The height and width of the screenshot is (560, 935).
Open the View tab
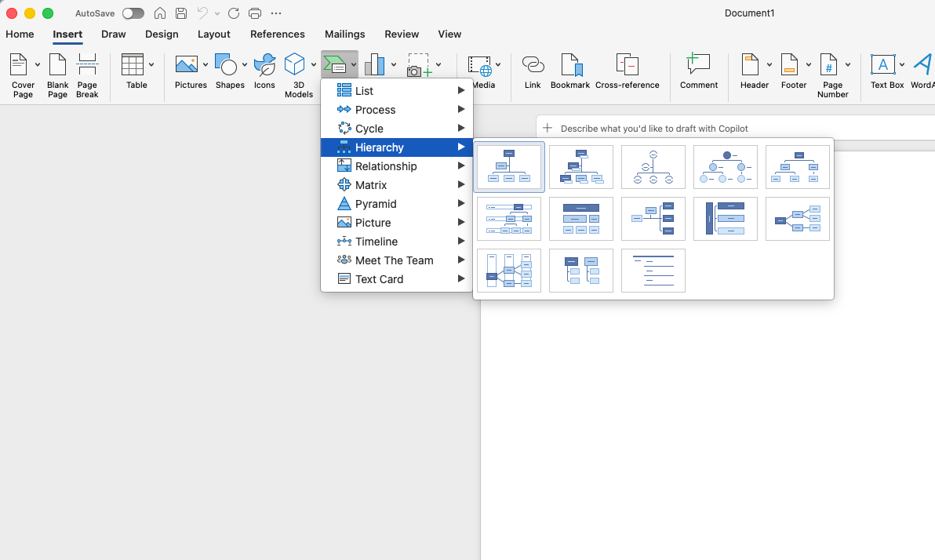(x=449, y=34)
